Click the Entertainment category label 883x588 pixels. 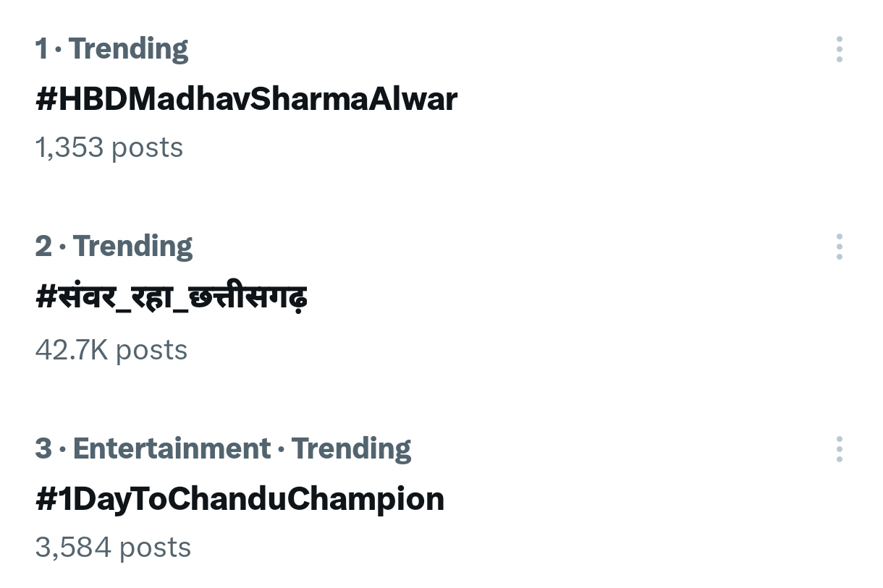[x=172, y=448]
